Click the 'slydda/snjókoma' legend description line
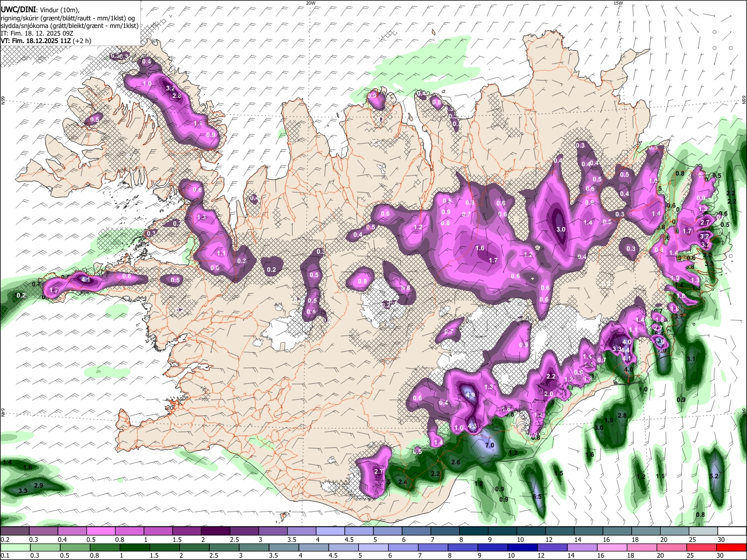Screen dimensions: 747x560 pyautogui.click(x=69, y=26)
